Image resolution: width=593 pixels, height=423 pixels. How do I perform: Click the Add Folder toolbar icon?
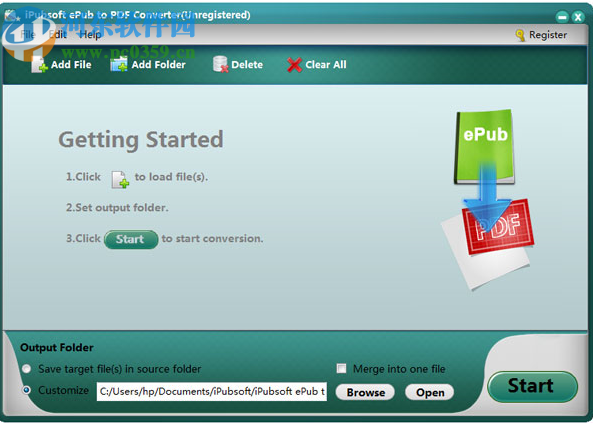pos(119,64)
